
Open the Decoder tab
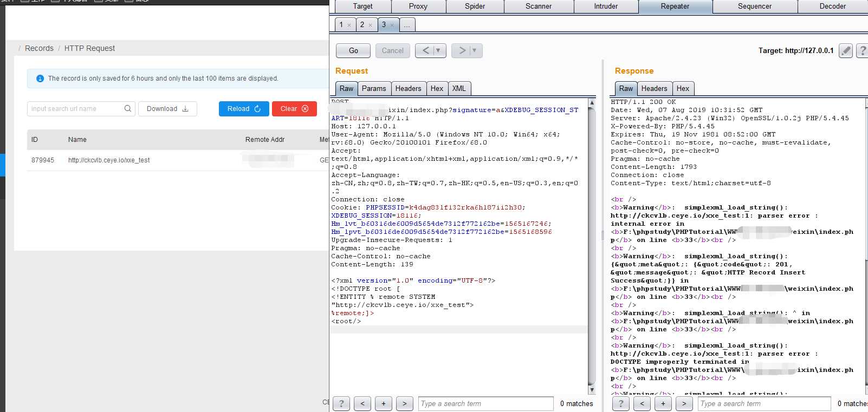point(833,6)
